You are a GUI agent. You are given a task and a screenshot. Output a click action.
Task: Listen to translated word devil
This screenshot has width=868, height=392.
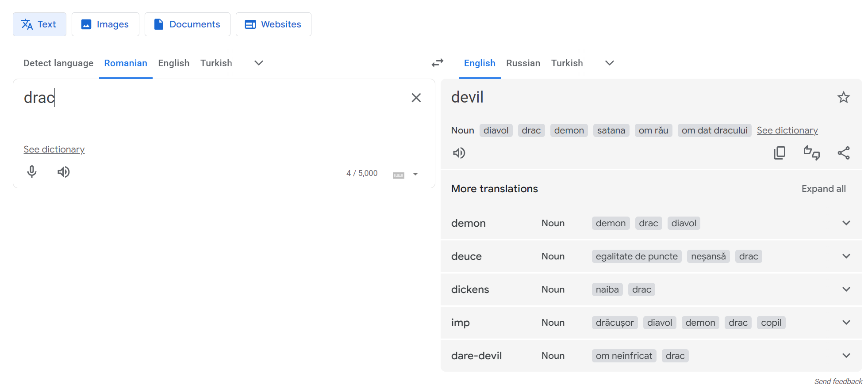(x=459, y=153)
